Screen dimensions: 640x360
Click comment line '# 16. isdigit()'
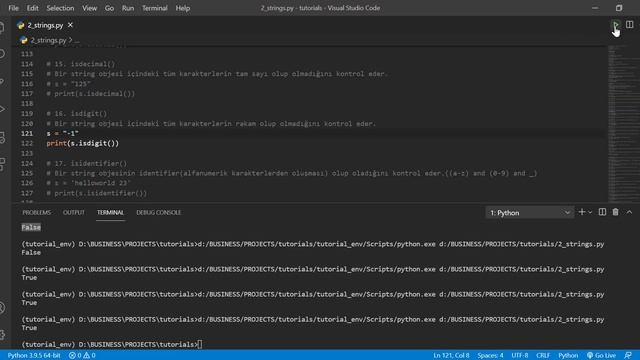[77, 113]
